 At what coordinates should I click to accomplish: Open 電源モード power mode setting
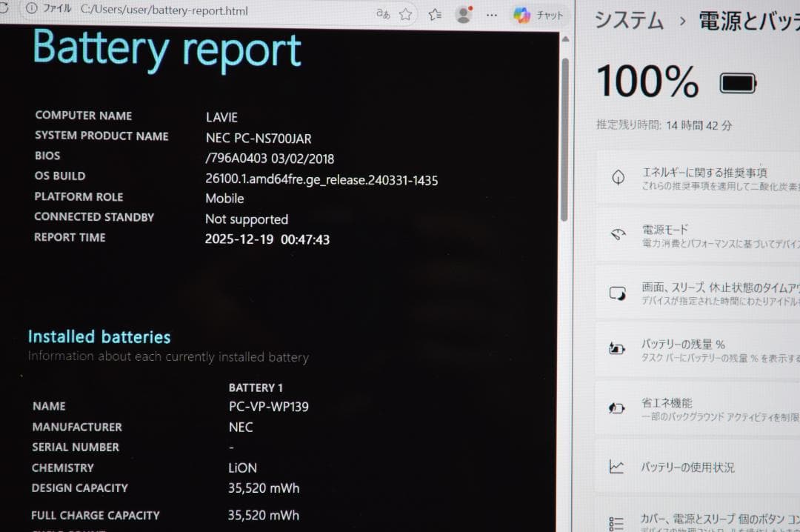click(704, 235)
